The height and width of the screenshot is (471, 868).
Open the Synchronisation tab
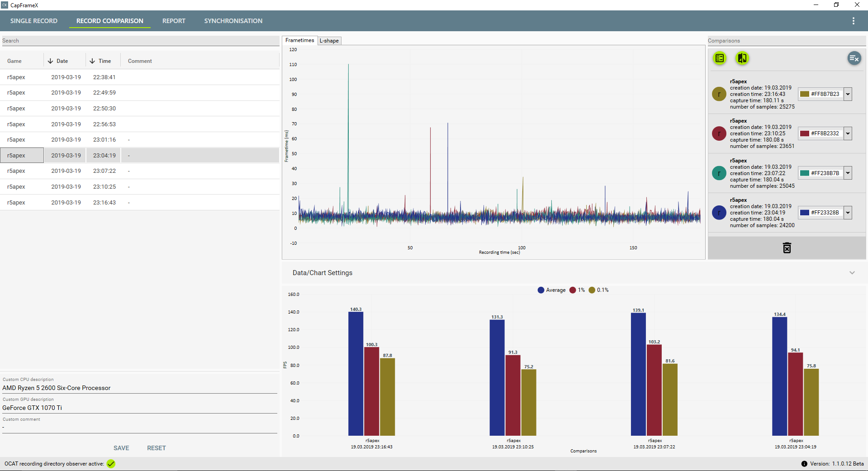tap(233, 21)
